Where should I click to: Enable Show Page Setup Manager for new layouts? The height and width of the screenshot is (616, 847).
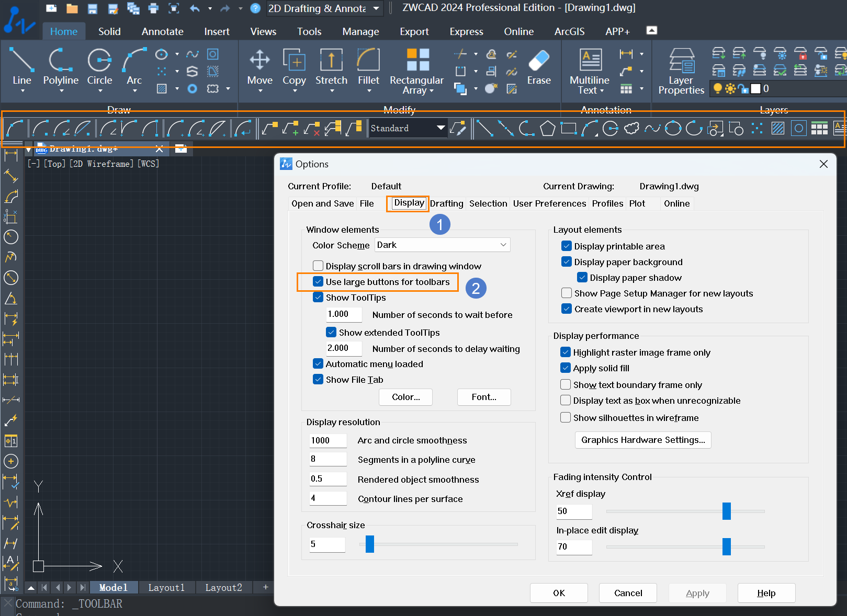(x=567, y=293)
